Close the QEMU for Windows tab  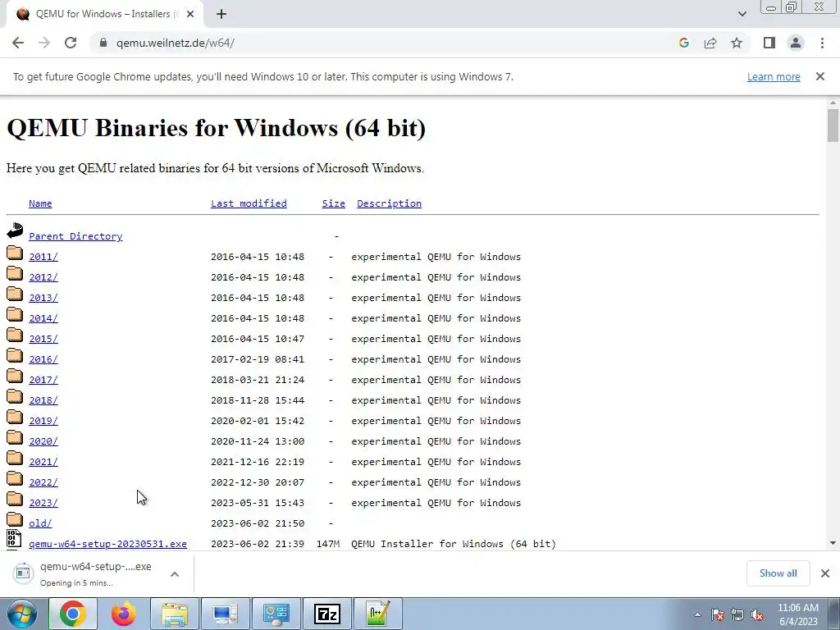(x=190, y=14)
